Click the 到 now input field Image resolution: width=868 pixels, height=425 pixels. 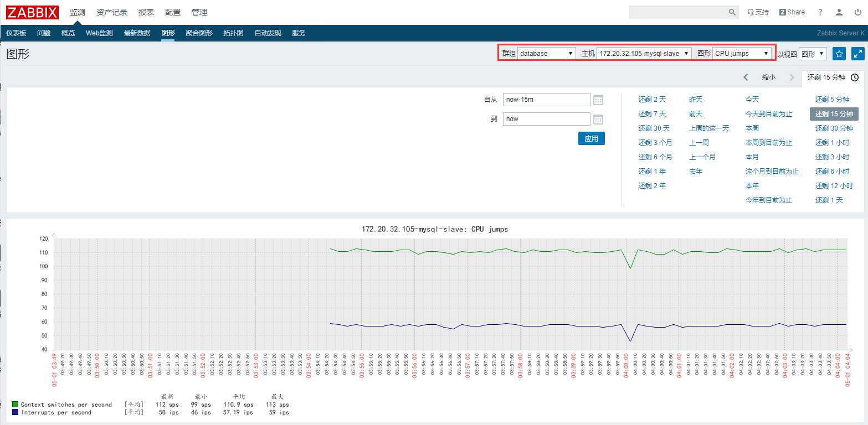[547, 119]
